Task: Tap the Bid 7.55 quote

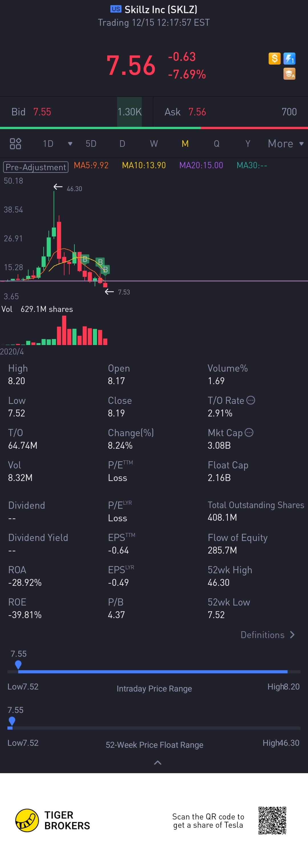Action: tap(31, 112)
